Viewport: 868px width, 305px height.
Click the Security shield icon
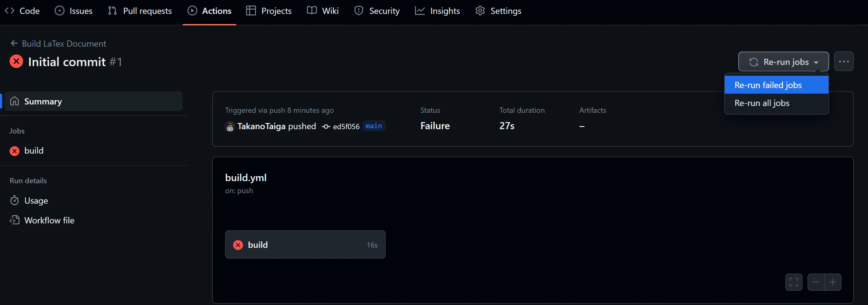click(x=359, y=11)
